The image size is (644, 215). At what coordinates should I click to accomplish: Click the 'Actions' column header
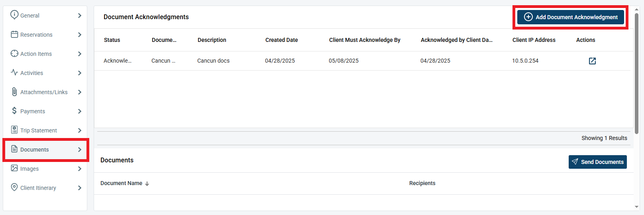585,40
